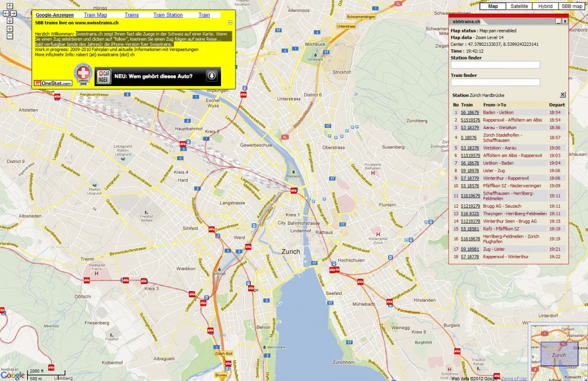Pan the map left using the arrow icon
This screenshot has height=381, width=588.
tap(6, 13)
